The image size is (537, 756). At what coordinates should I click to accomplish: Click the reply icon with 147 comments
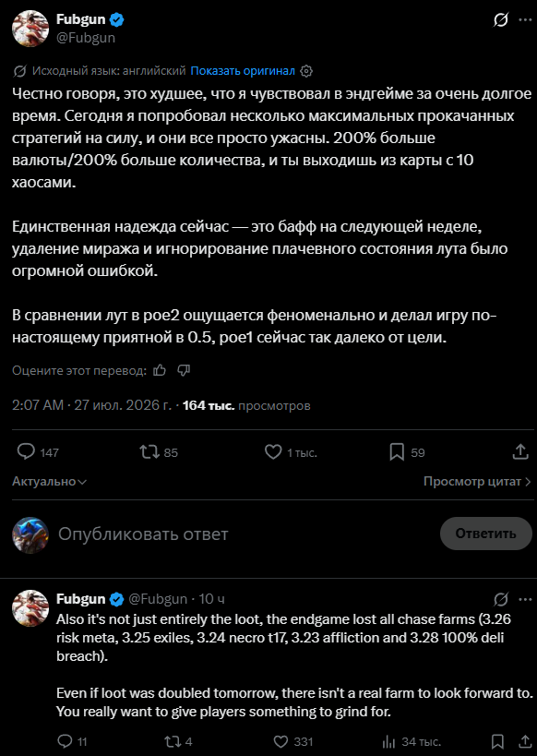pos(26,452)
